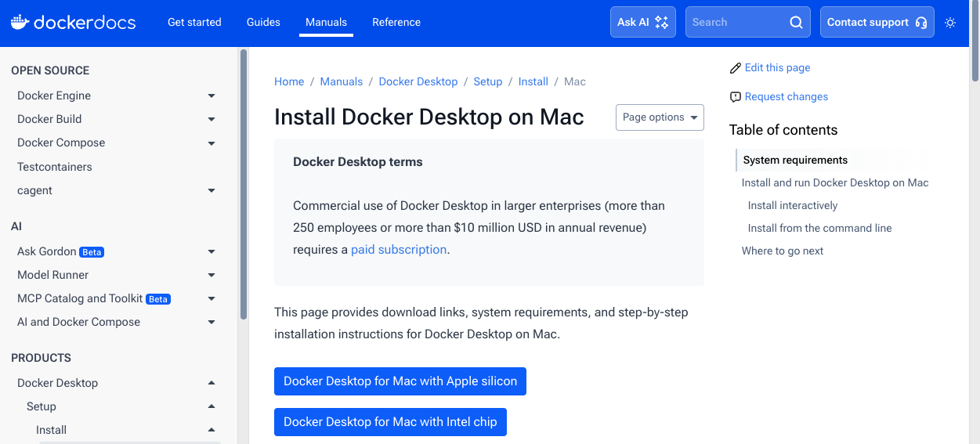Image resolution: width=980 pixels, height=444 pixels.
Task: Jump to Where to go next section
Action: [783, 251]
